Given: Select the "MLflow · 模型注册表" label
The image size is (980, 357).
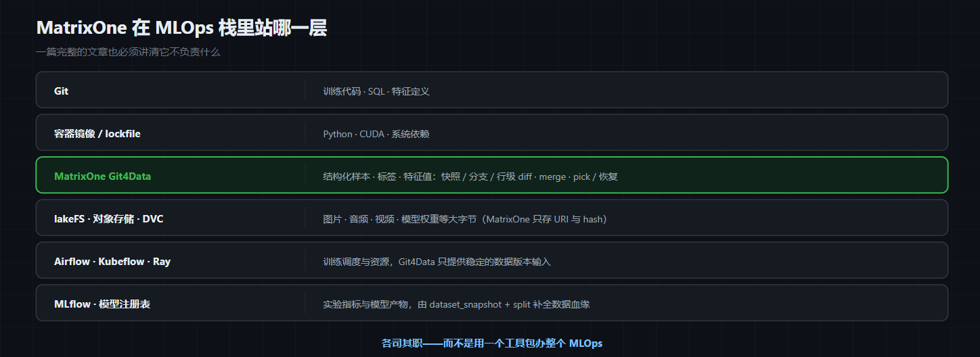Looking at the screenshot, I should click(102, 304).
